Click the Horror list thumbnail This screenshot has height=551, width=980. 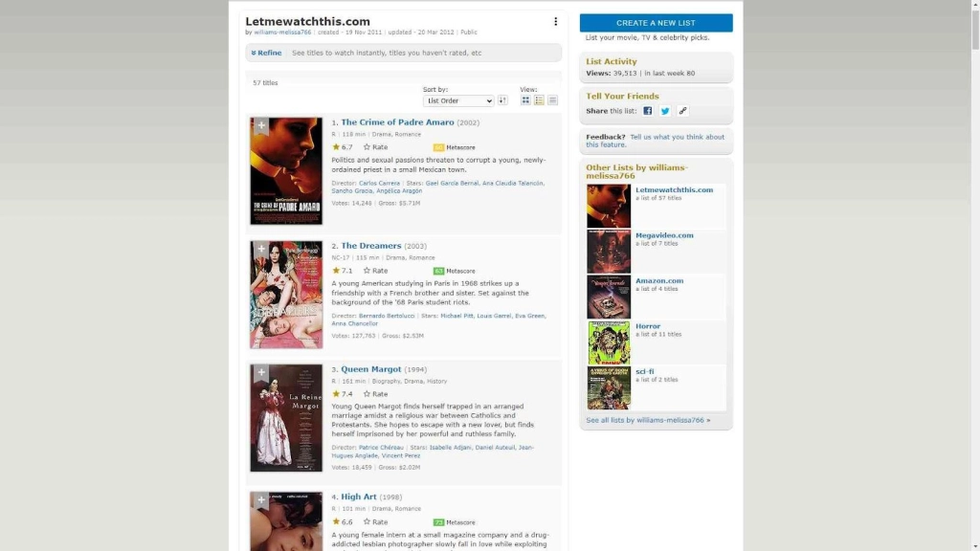[609, 341]
